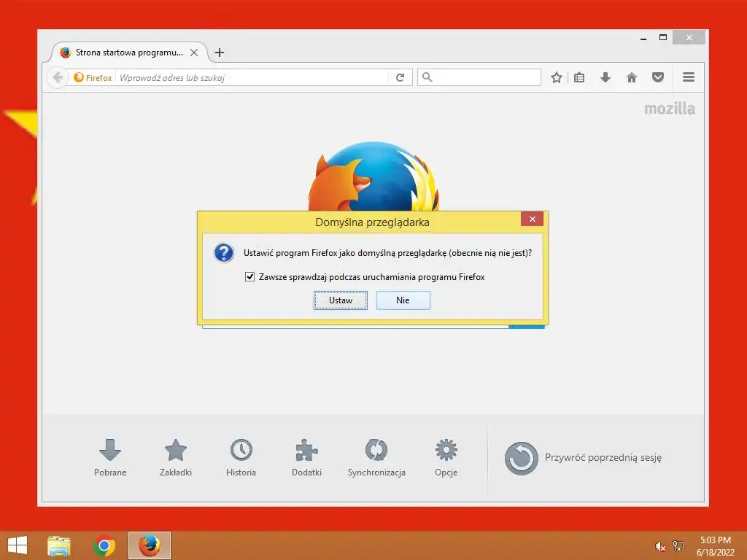Image resolution: width=747 pixels, height=560 pixels.
Task: Click the Nie button in dialog
Action: click(403, 300)
